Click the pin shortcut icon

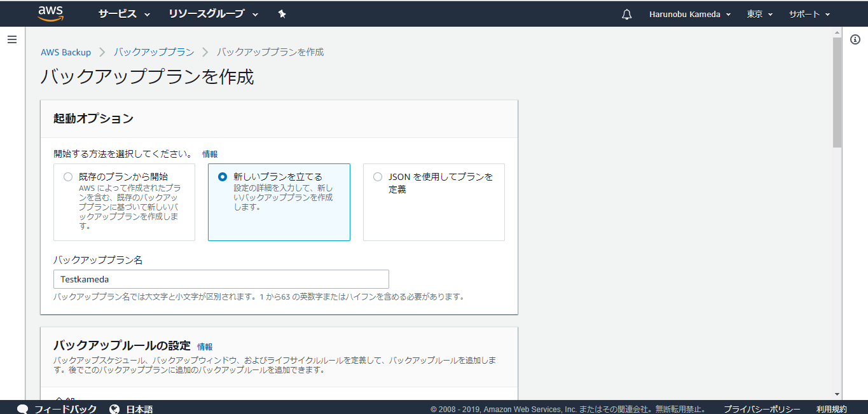click(x=282, y=14)
